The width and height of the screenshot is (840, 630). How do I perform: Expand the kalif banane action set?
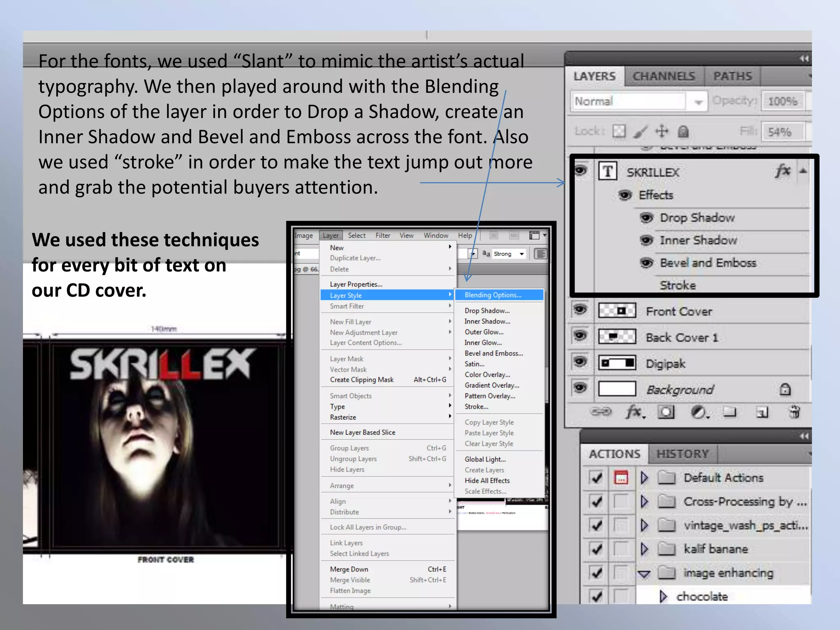tap(644, 549)
